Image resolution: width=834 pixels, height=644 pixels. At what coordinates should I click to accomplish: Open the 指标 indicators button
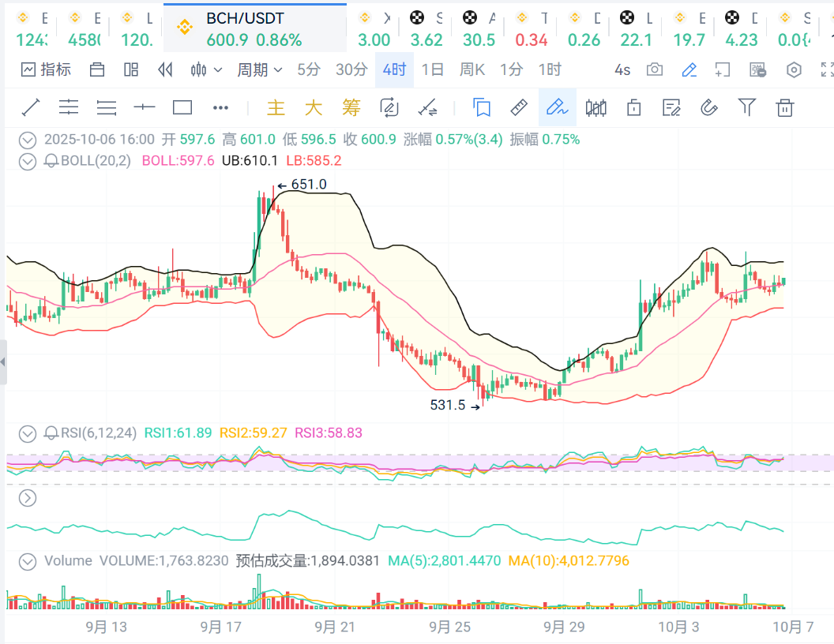click(46, 69)
